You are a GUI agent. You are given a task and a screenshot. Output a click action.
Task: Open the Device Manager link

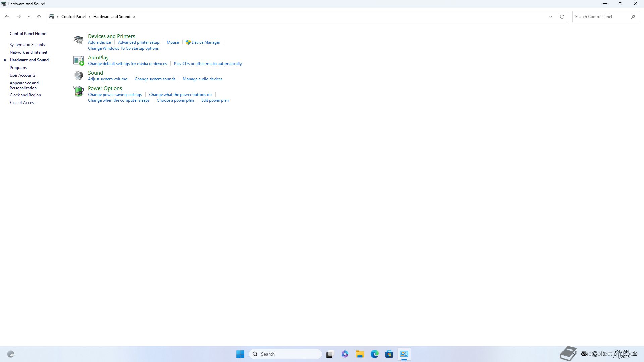tap(206, 42)
